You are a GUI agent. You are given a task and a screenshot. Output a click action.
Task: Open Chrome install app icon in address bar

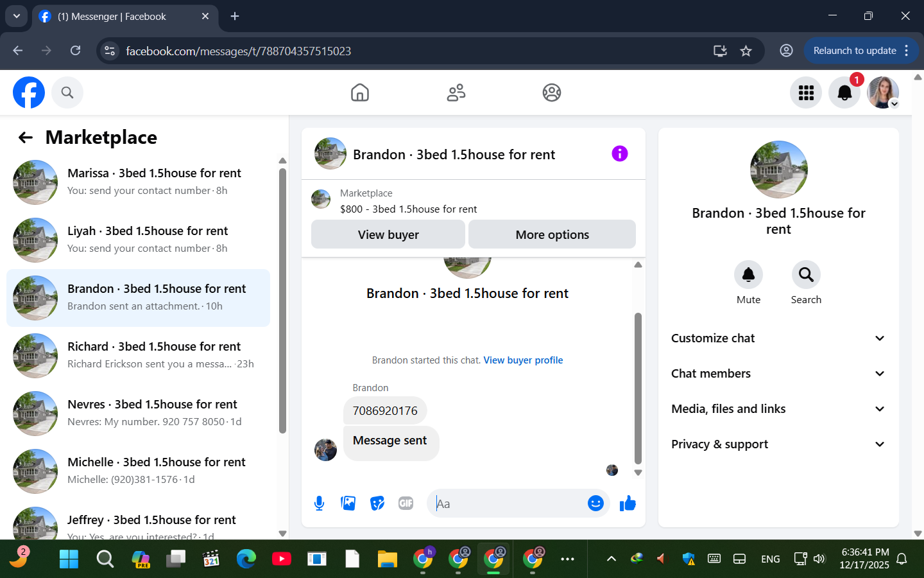point(720,51)
